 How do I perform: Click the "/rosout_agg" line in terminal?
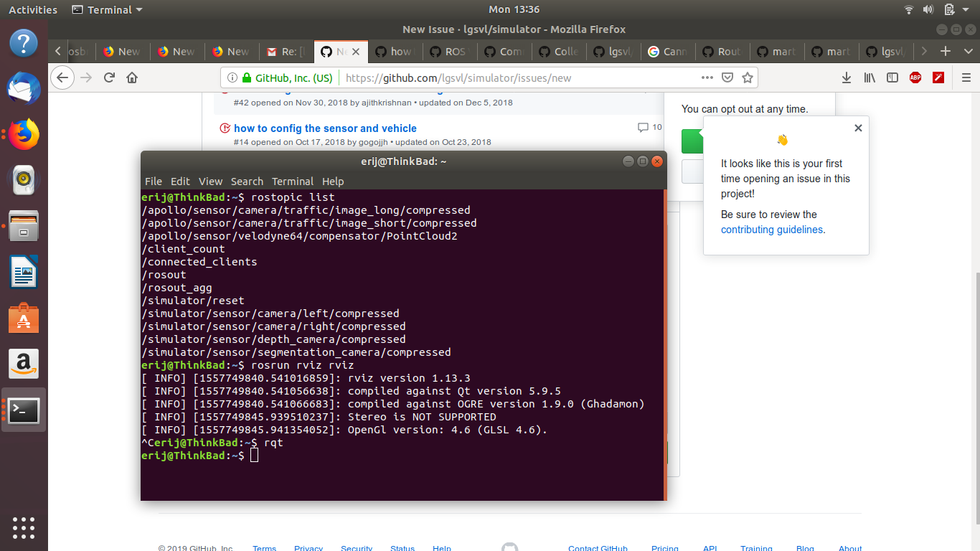point(177,288)
